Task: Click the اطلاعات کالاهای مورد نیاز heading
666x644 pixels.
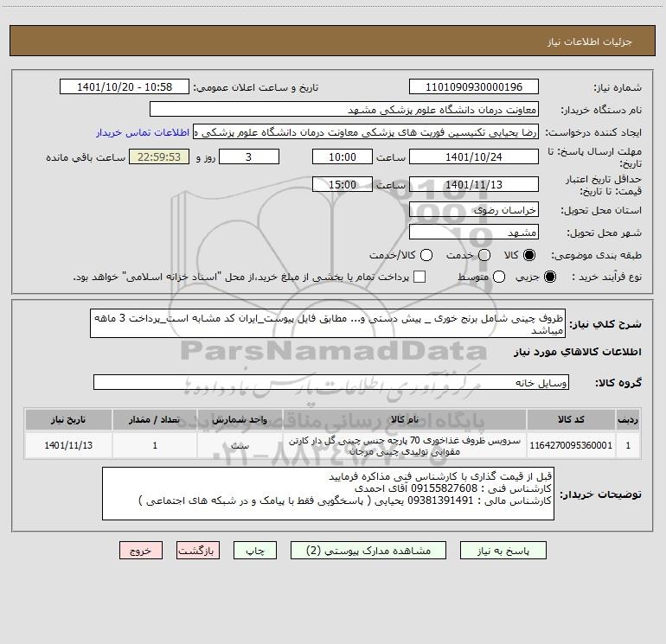Action: (x=578, y=352)
